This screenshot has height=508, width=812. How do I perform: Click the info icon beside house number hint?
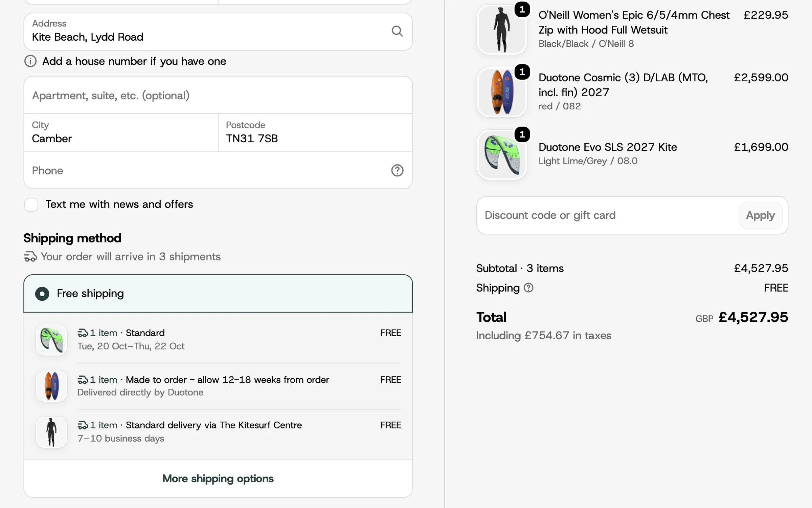[x=30, y=61]
